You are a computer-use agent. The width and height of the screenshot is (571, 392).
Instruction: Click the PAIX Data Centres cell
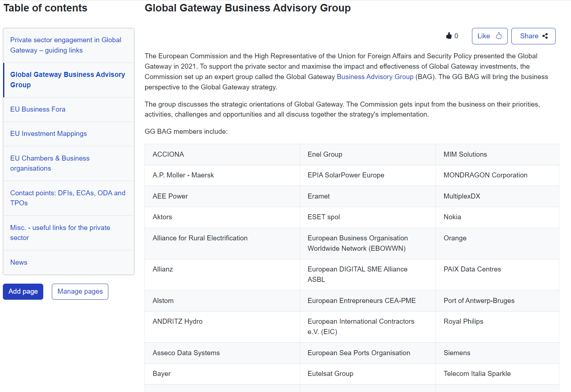tap(497, 275)
